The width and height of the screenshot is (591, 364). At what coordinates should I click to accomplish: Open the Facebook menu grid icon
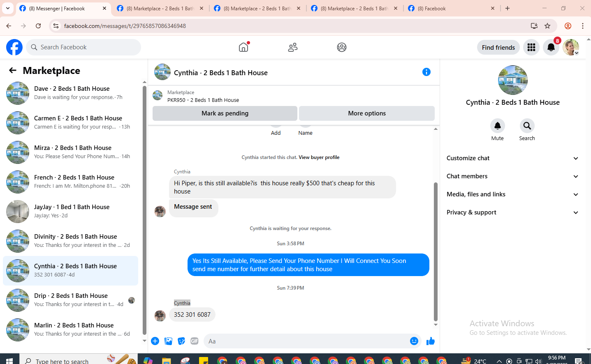click(531, 47)
